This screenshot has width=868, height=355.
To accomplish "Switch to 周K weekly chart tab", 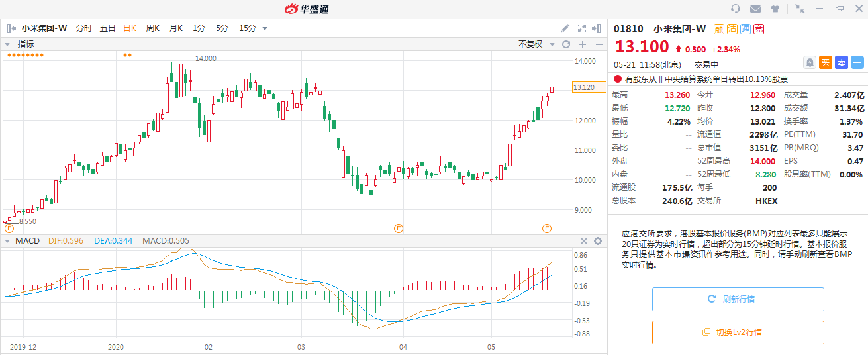I will tap(153, 28).
